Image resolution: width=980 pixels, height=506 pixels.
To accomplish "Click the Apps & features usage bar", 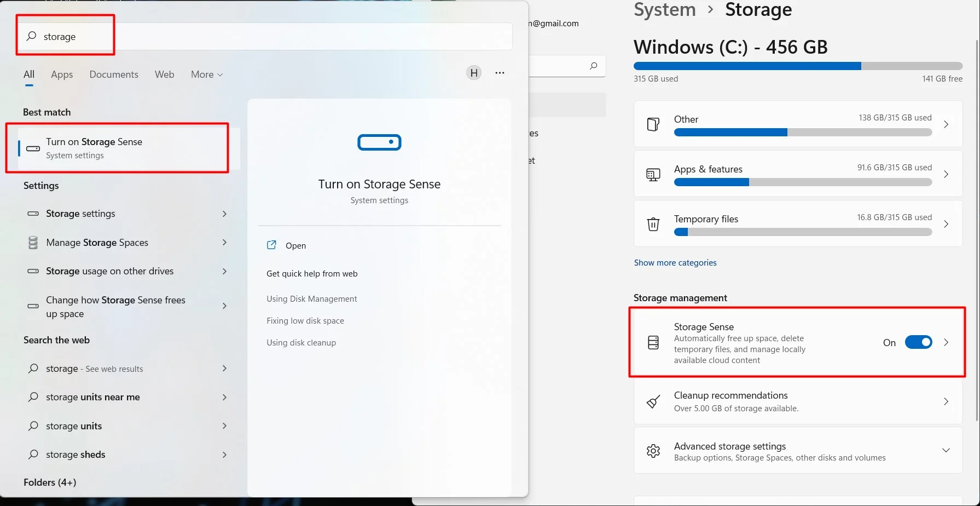I will tap(803, 182).
